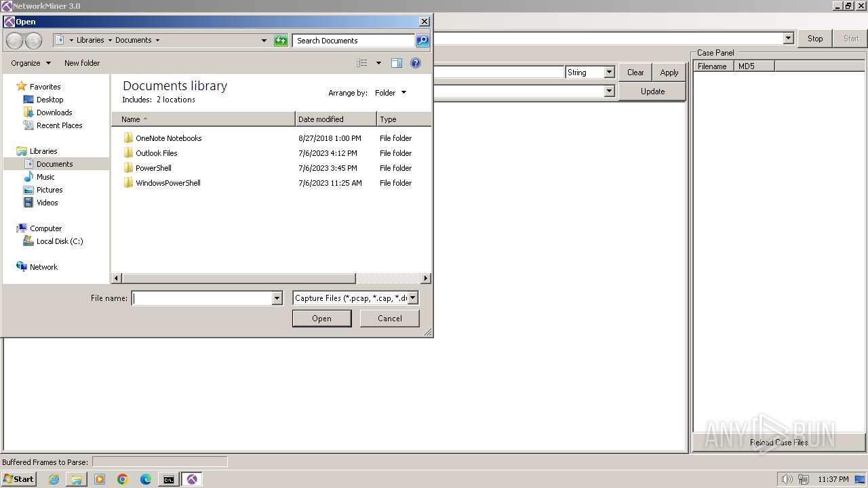Go back with the Back arrow button

point(14,41)
